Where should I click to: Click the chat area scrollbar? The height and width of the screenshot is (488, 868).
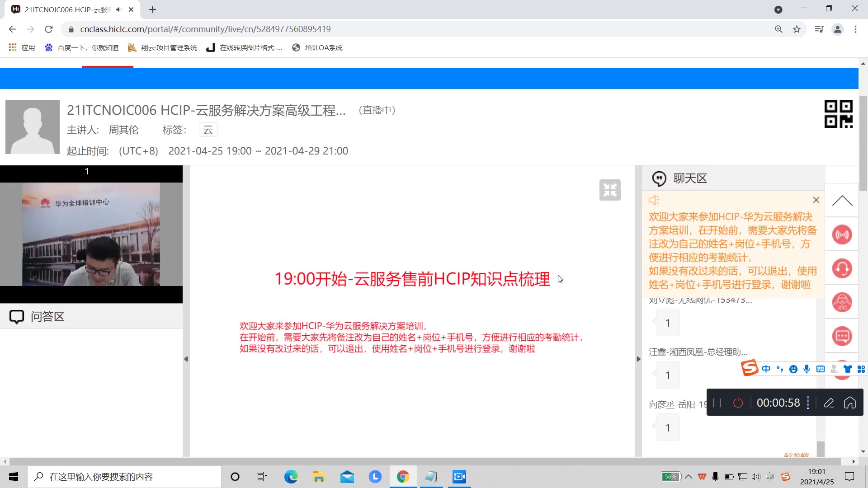(x=821, y=448)
